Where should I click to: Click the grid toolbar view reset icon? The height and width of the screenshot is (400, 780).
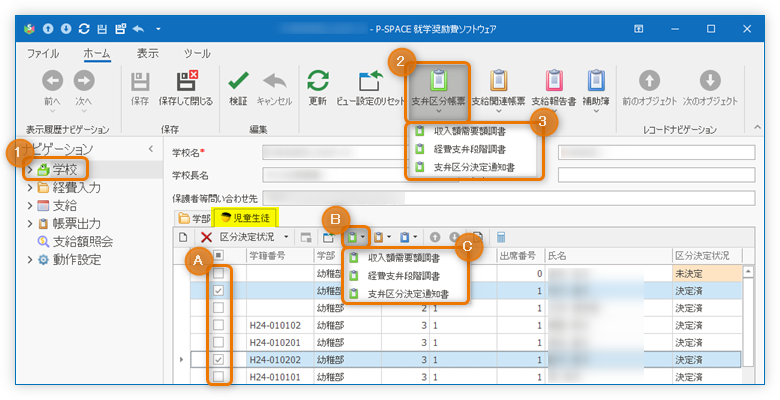click(328, 237)
